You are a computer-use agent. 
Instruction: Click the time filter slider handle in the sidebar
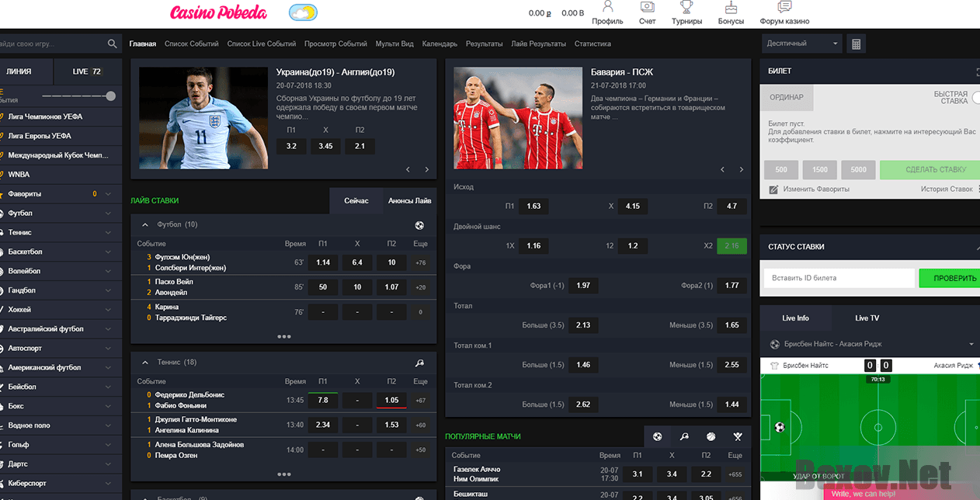tap(111, 96)
